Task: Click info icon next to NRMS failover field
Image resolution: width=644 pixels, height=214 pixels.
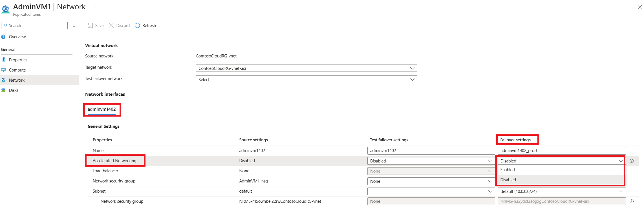Action: point(632,201)
